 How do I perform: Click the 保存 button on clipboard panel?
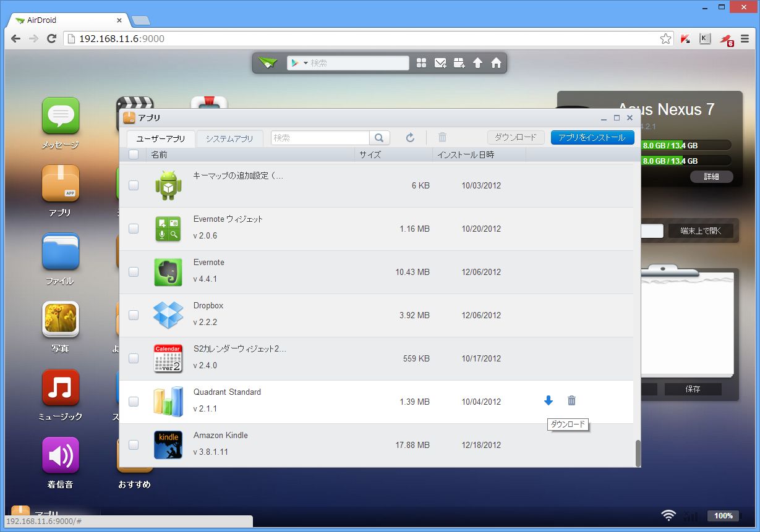(x=693, y=389)
